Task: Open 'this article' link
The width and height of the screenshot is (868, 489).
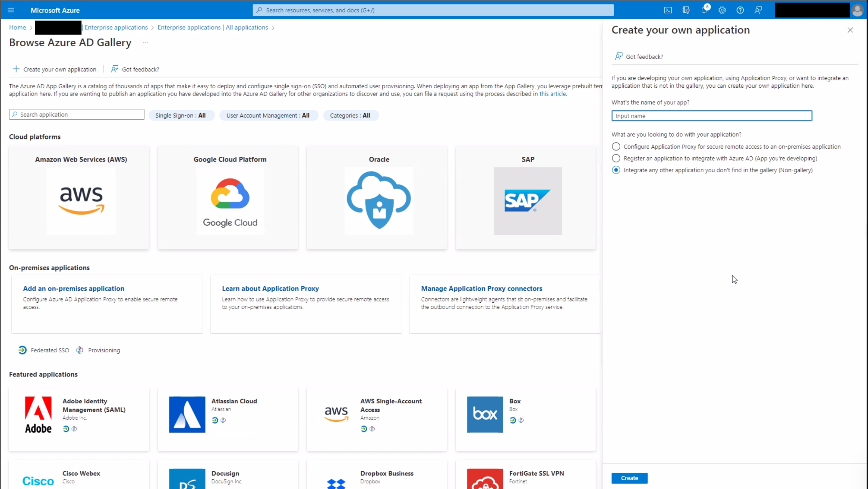Action: tap(552, 94)
